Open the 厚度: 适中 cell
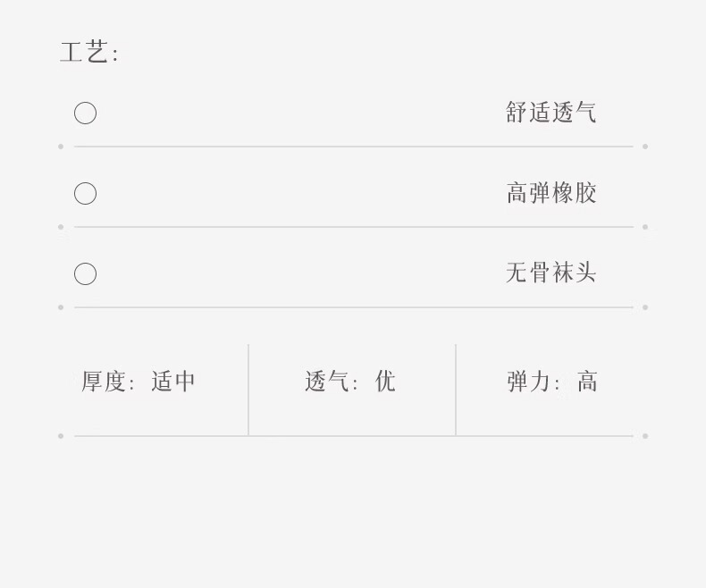This screenshot has height=588, width=706. (x=139, y=382)
